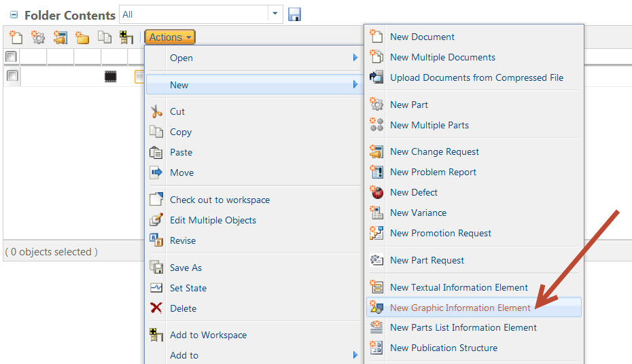Select New Publication Structure
The height and width of the screenshot is (364, 632).
pyautogui.click(x=443, y=348)
